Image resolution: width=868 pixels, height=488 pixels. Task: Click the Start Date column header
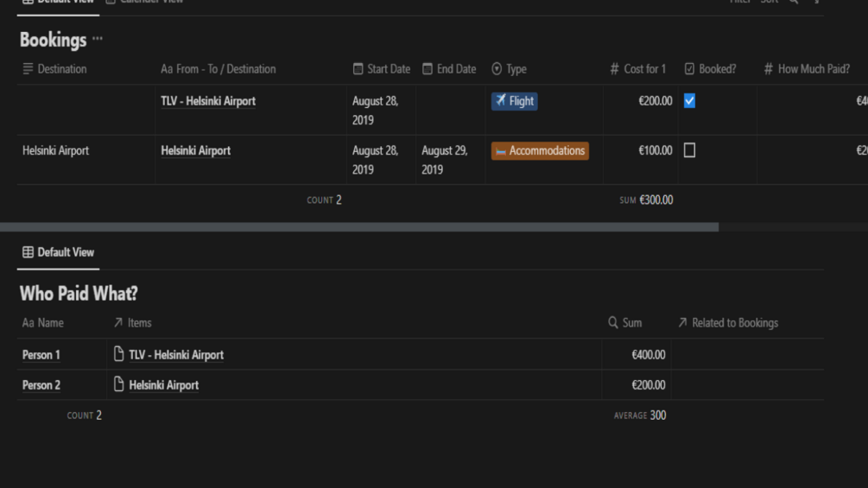382,69
